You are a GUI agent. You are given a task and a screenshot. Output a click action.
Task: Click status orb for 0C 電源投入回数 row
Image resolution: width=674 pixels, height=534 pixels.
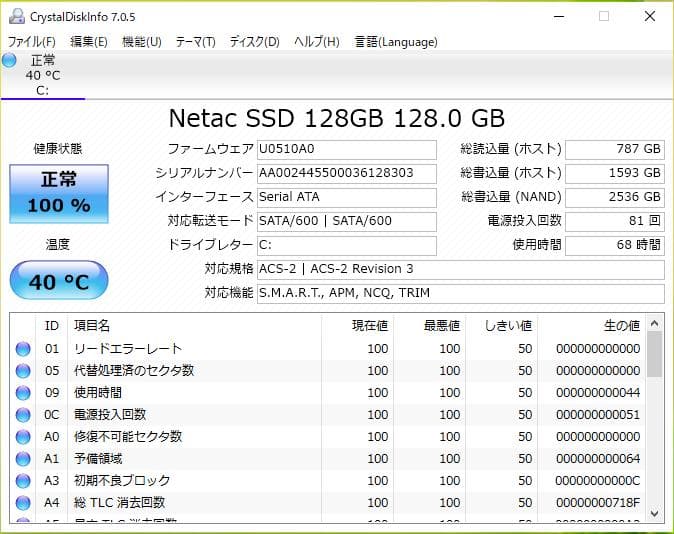point(23,415)
